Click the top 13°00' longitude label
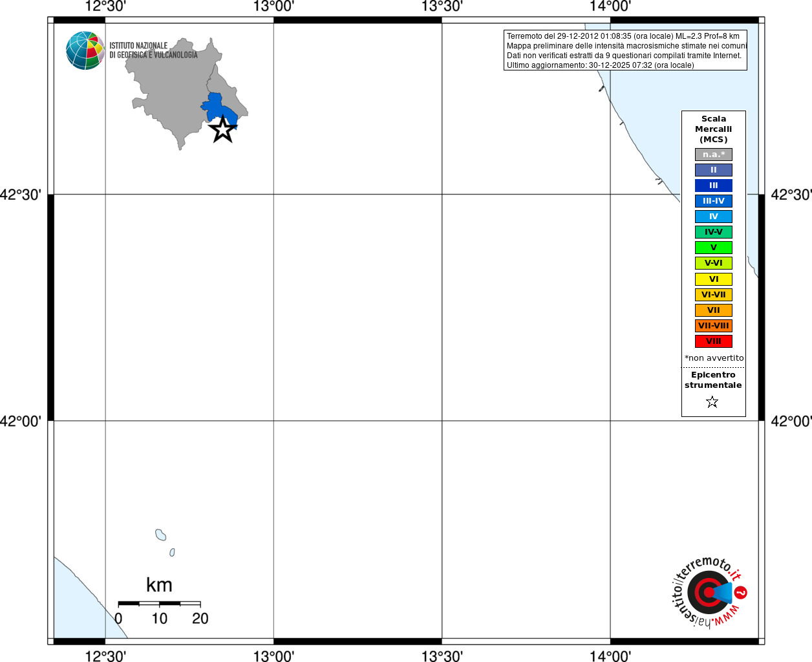812x662 pixels. click(273, 6)
